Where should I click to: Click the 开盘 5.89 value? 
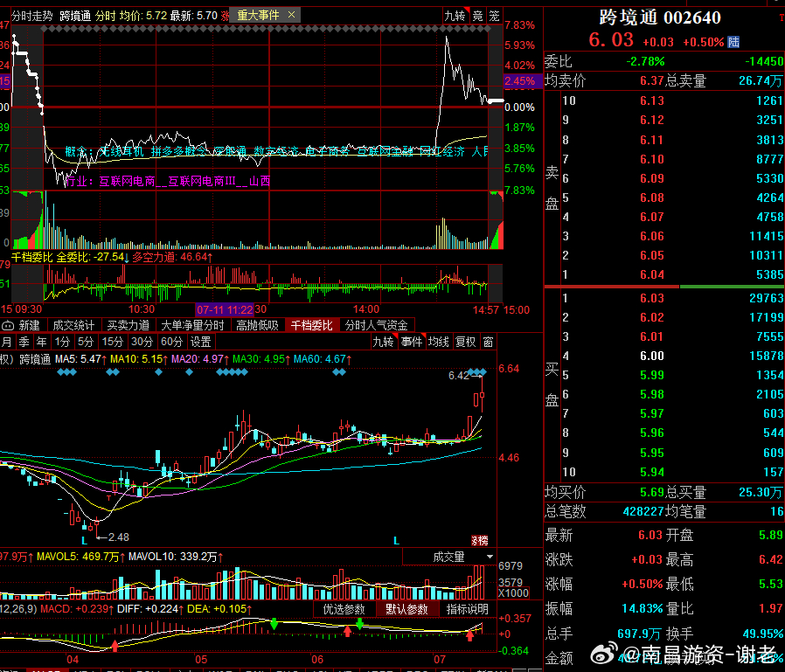(770, 535)
